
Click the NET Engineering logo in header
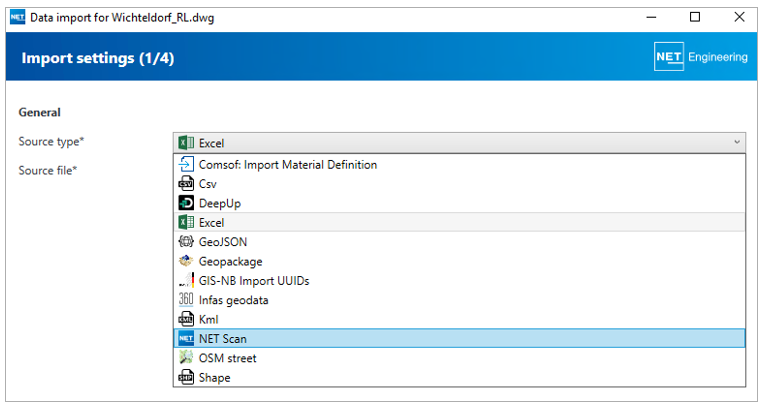coord(701,57)
